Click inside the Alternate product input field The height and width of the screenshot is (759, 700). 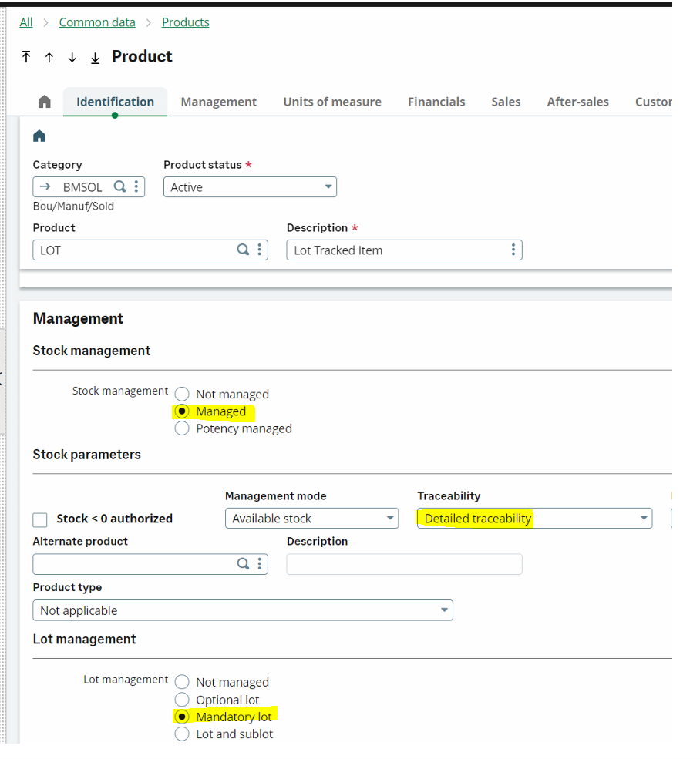(x=131, y=564)
